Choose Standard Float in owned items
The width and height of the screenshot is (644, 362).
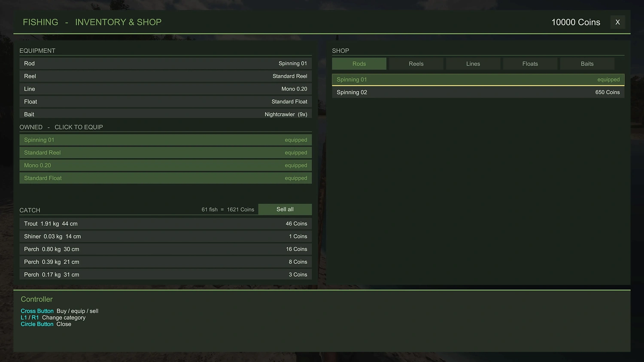166,178
